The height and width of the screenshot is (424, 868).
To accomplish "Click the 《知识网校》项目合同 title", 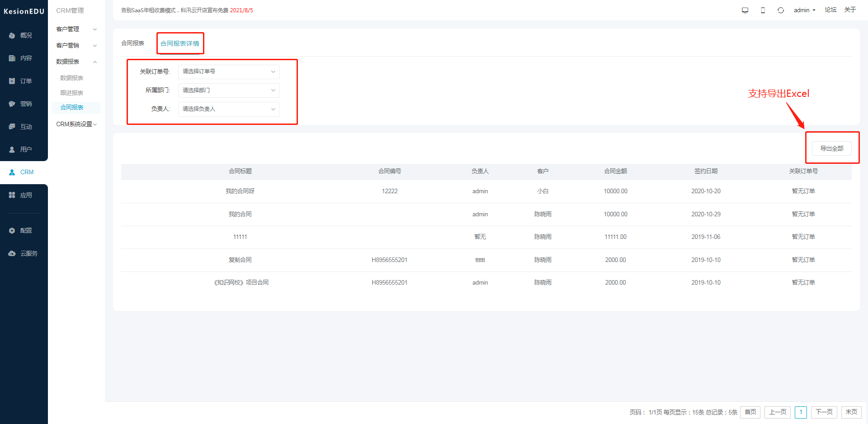I will [241, 283].
